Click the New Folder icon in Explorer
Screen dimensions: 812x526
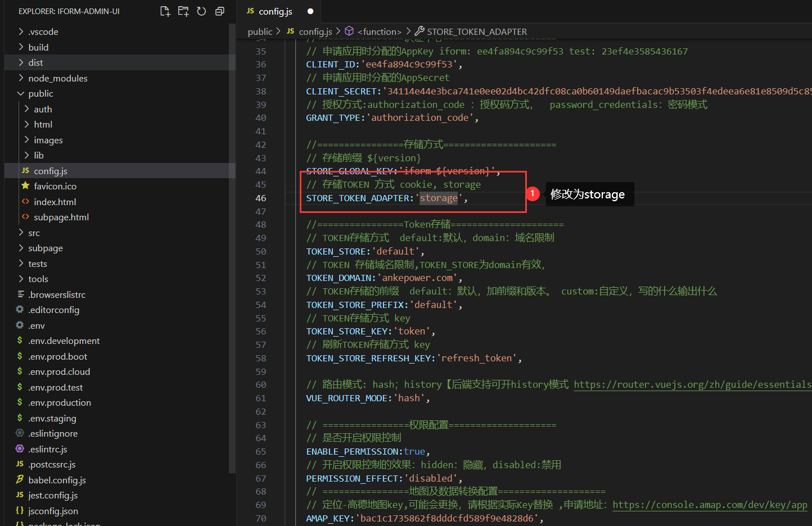(183, 11)
